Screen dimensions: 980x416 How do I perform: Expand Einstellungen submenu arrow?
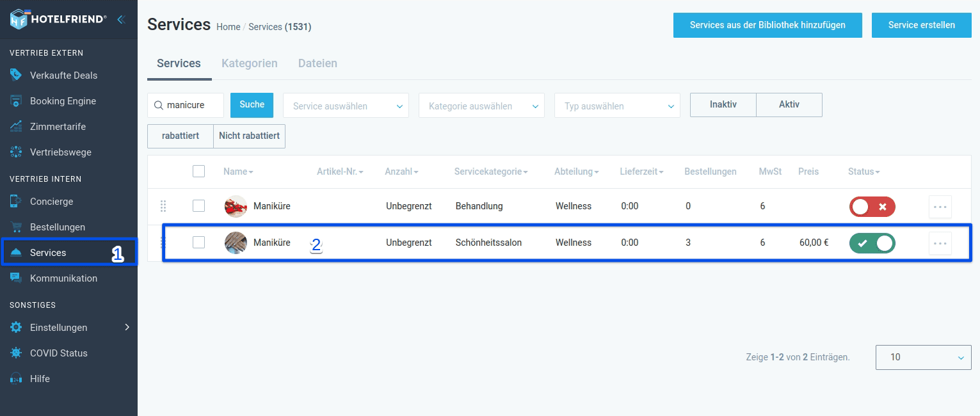pos(127,327)
